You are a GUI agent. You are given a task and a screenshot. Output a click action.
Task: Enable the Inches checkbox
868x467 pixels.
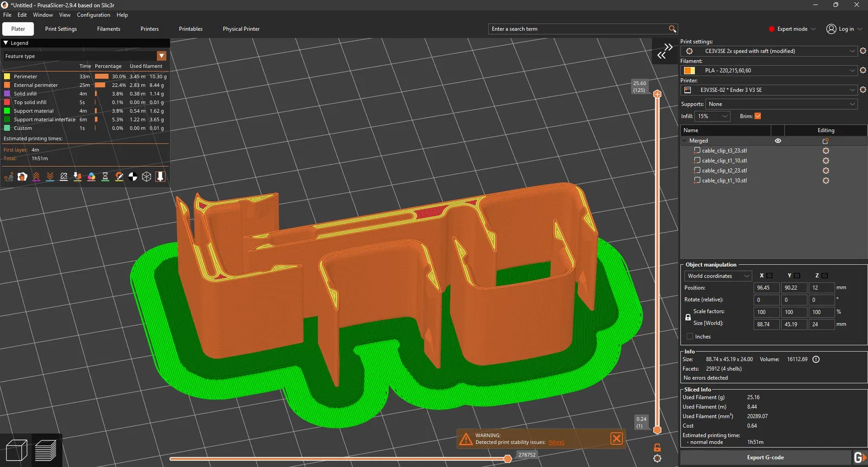coord(690,337)
